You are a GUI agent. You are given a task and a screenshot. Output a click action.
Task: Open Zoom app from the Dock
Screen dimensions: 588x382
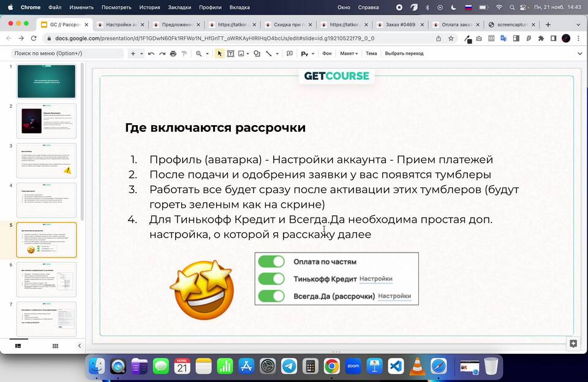[x=353, y=366]
